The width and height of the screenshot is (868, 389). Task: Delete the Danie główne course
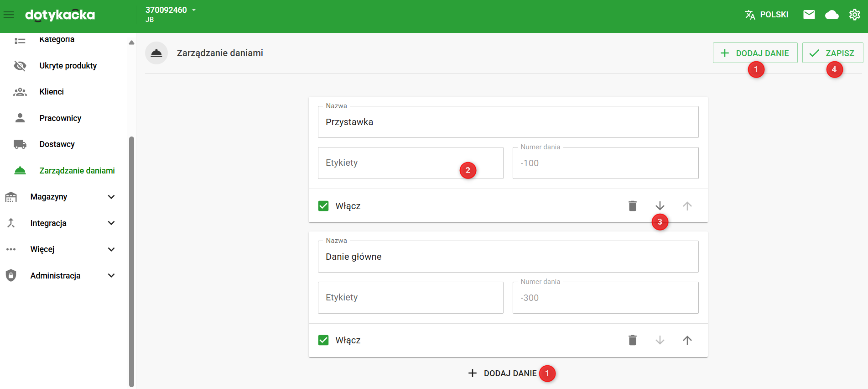coord(632,340)
